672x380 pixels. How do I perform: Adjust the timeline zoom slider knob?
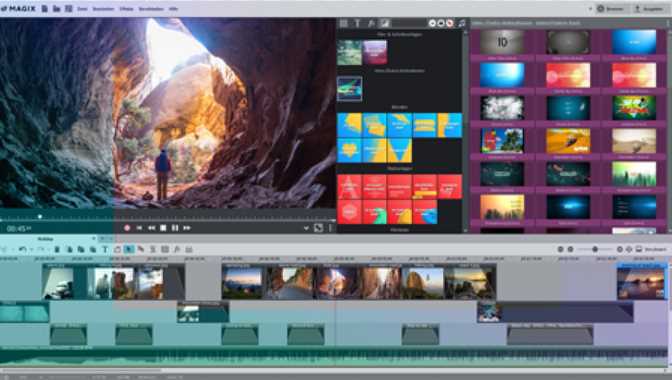tap(595, 249)
